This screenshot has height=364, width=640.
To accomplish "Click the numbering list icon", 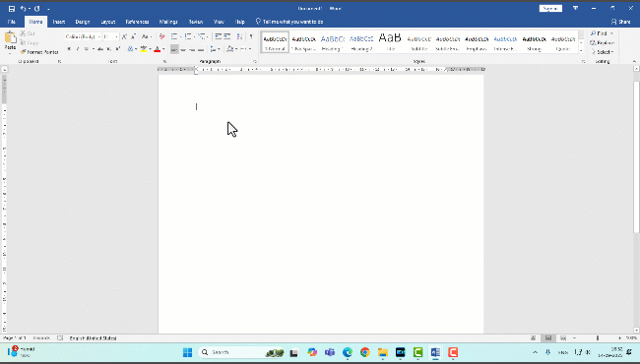I will click(x=188, y=36).
